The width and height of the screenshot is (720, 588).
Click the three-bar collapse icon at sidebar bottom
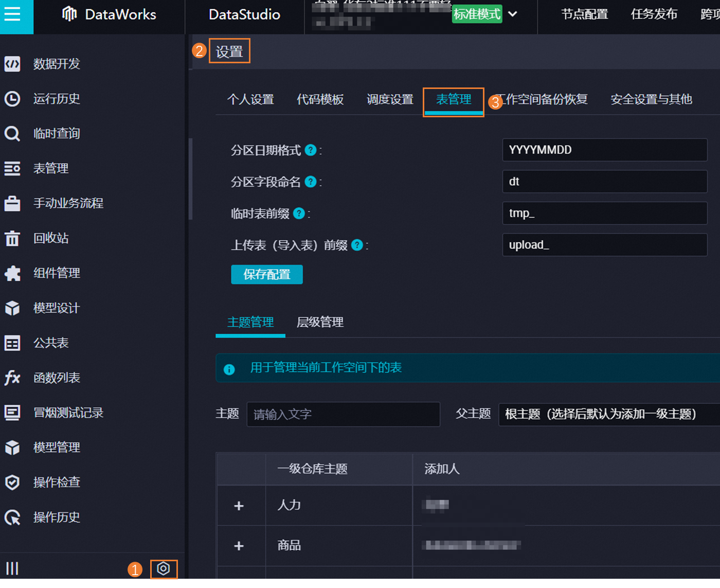pyautogui.click(x=12, y=568)
